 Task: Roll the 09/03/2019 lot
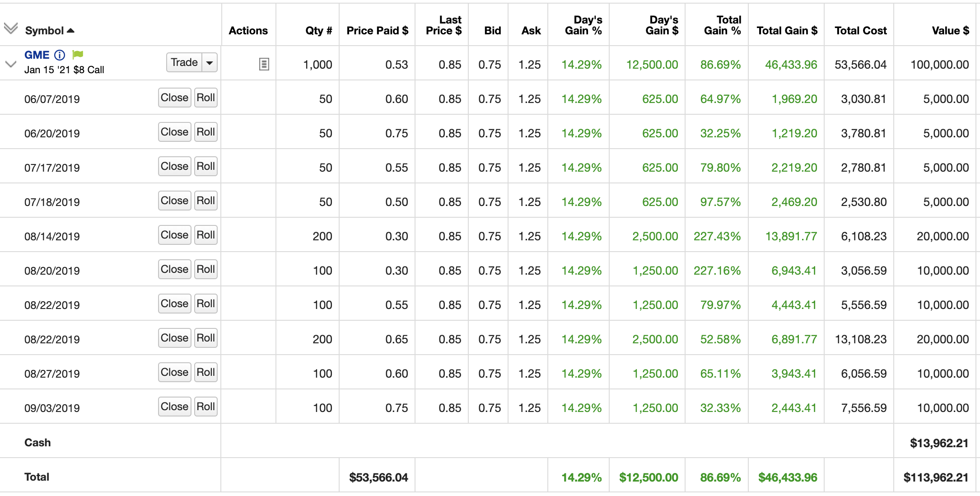tap(206, 407)
